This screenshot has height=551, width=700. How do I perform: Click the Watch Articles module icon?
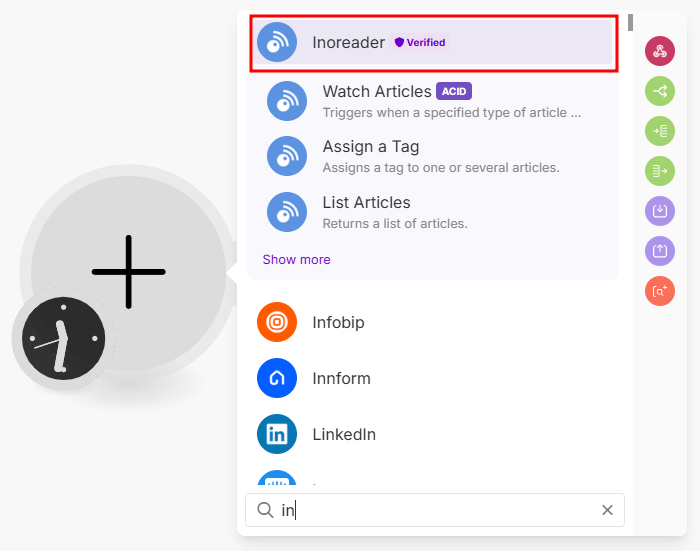tap(287, 101)
